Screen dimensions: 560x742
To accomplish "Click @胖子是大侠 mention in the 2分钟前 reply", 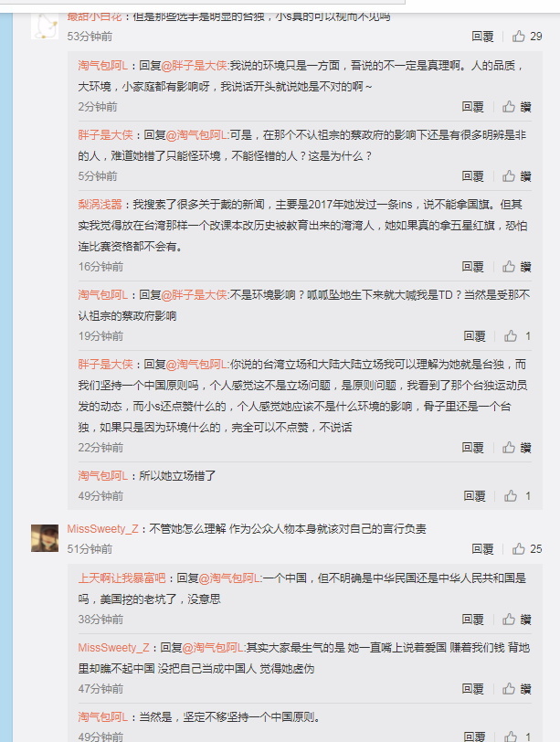I will point(195,65).
